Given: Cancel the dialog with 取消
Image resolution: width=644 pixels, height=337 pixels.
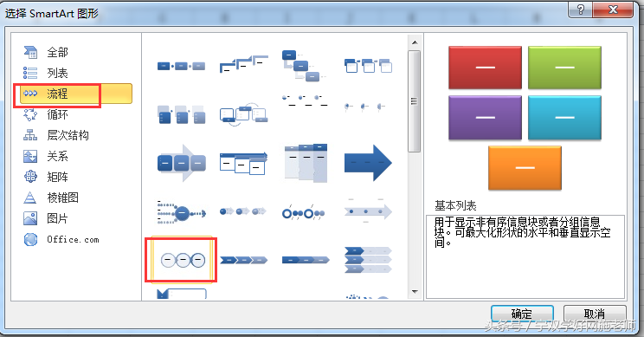Looking at the screenshot, I should (x=595, y=314).
